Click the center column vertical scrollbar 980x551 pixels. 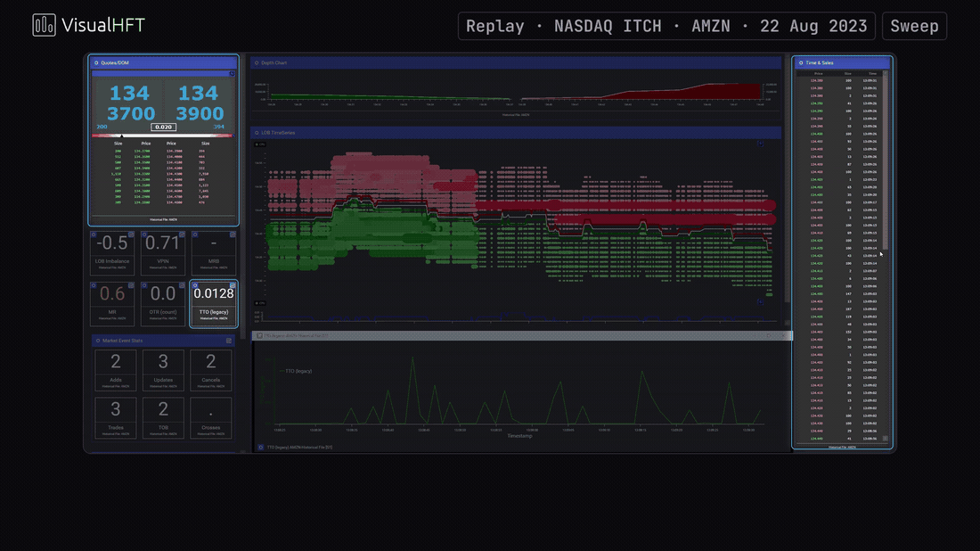tap(788, 191)
